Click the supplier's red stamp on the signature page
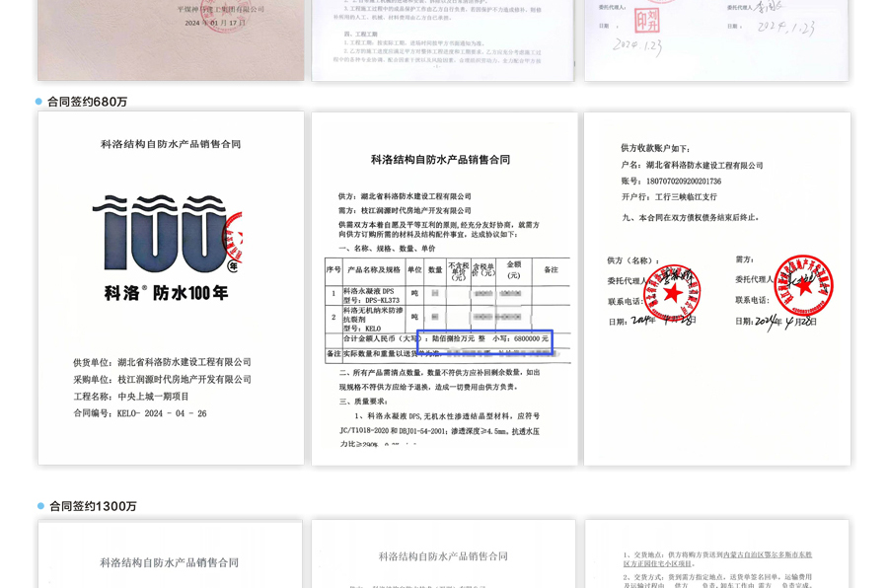This screenshot has width=888, height=588. pyautogui.click(x=672, y=291)
